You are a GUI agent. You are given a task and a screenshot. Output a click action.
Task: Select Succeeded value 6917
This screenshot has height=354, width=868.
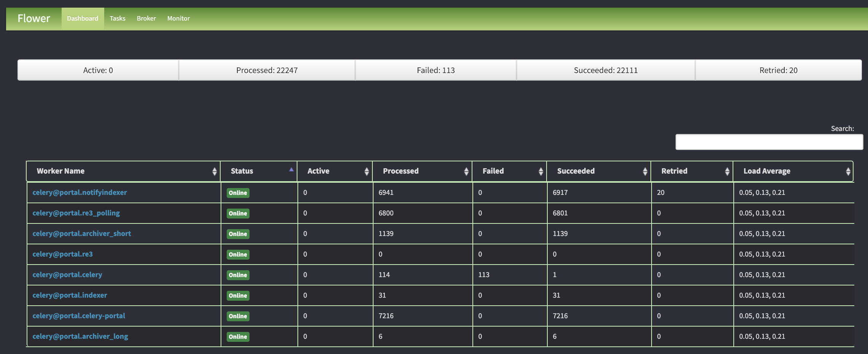(560, 193)
